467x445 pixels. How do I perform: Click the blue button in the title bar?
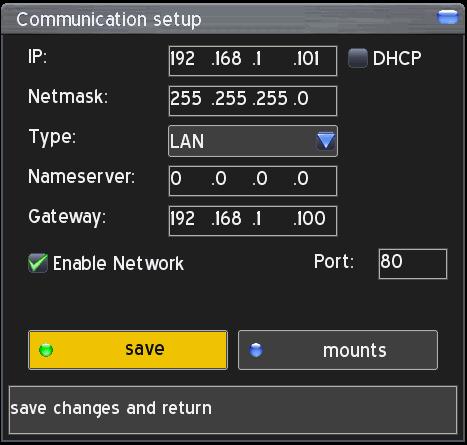pos(447,17)
